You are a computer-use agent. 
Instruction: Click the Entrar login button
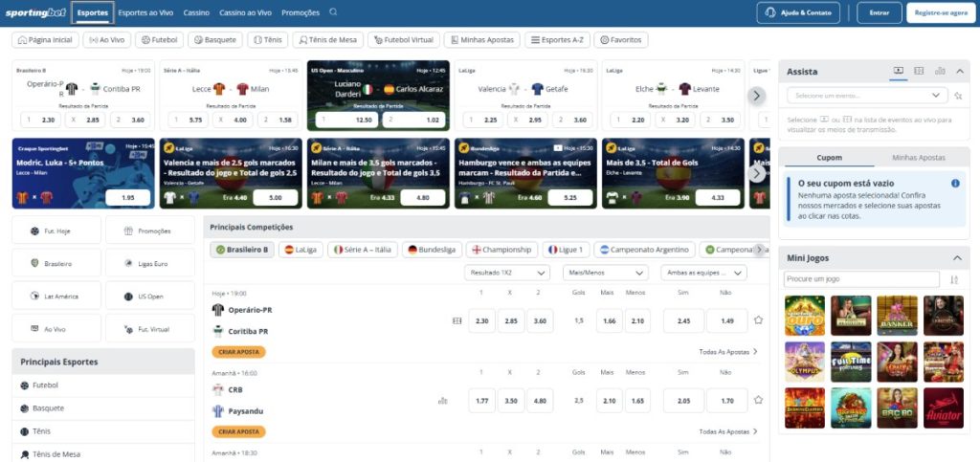coord(879,12)
